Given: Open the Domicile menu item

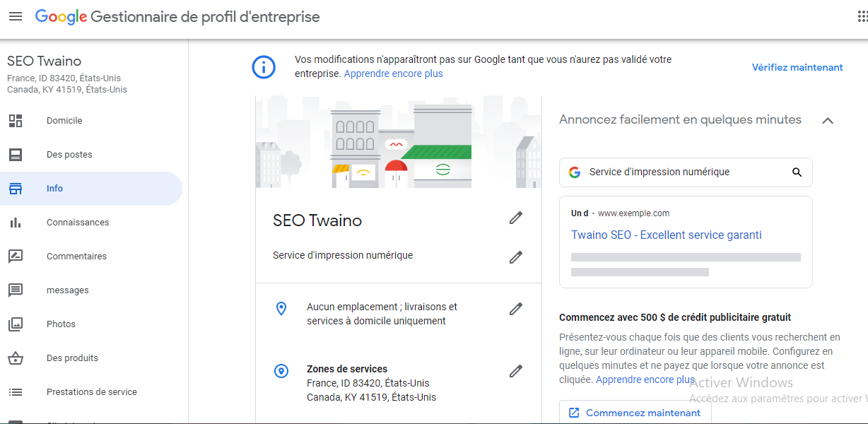Looking at the screenshot, I should [91, 121].
